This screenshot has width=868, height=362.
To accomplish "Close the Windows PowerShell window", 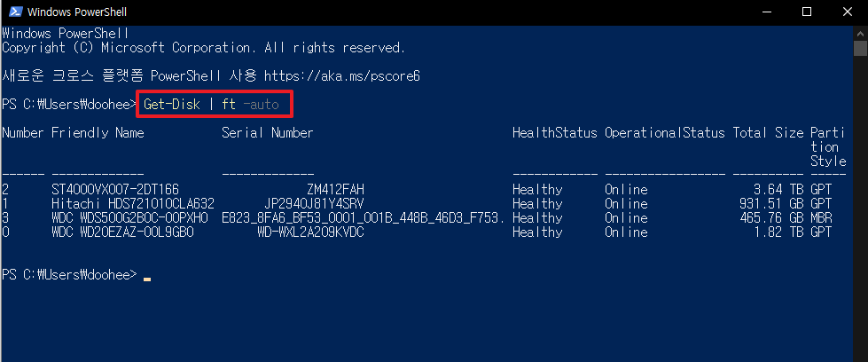I will pos(848,12).
